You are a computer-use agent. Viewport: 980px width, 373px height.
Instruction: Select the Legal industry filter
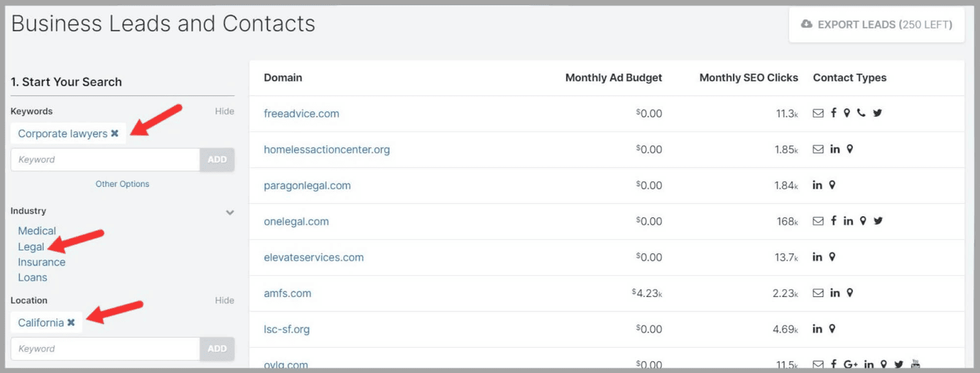coord(31,246)
